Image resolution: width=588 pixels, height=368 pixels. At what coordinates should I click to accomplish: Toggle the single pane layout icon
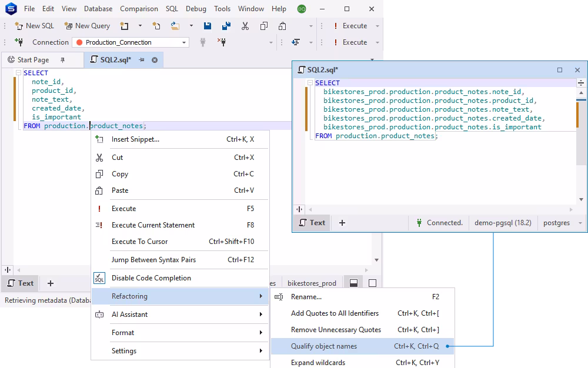coord(372,283)
